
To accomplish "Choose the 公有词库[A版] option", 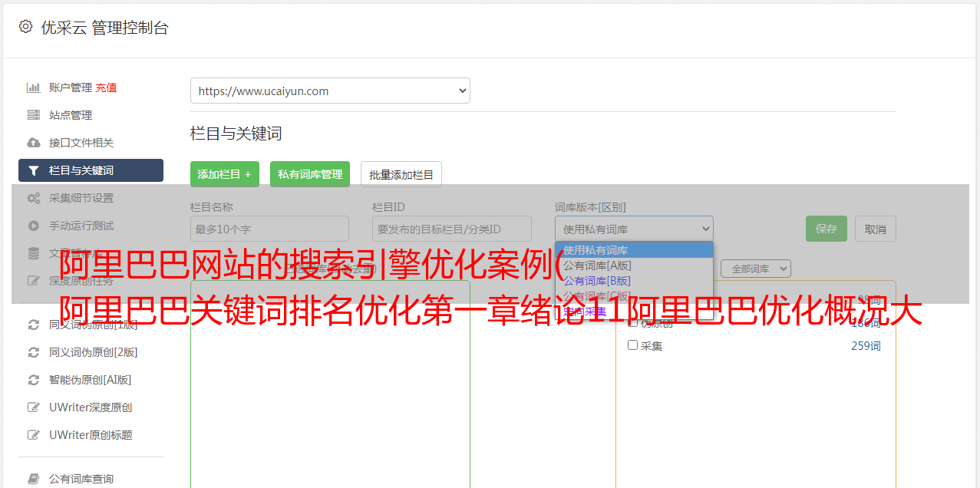I will pyautogui.click(x=634, y=265).
